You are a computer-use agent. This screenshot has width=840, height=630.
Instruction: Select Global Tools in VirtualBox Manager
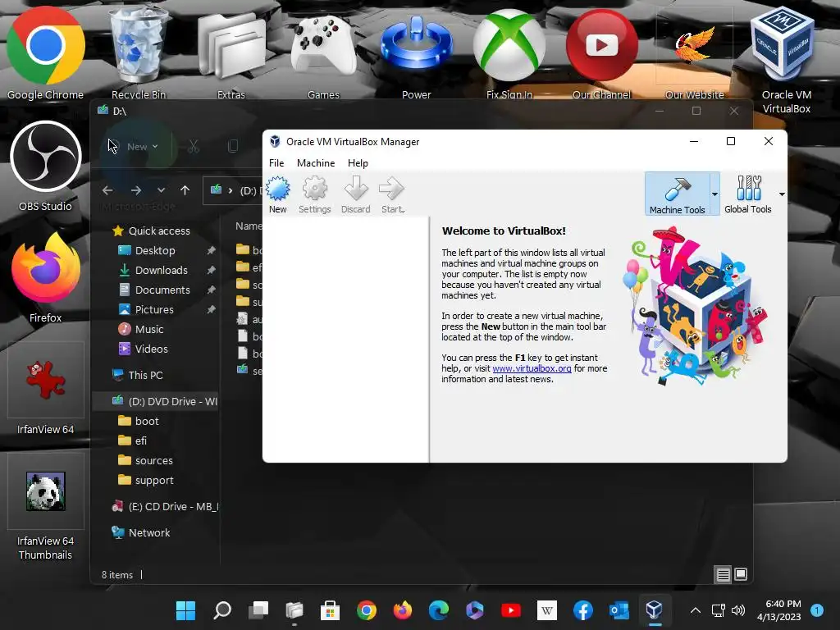coord(748,194)
